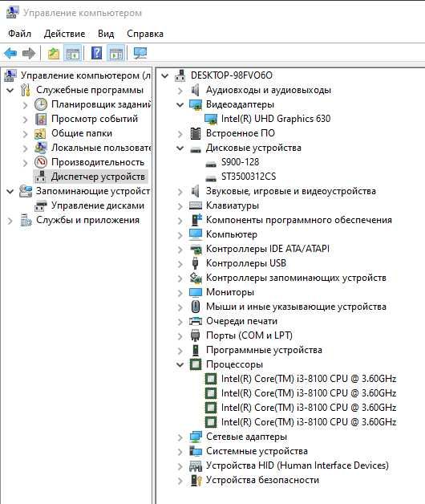Click the first i3-8100 processor chip icon
425x504 pixels.
(x=211, y=379)
